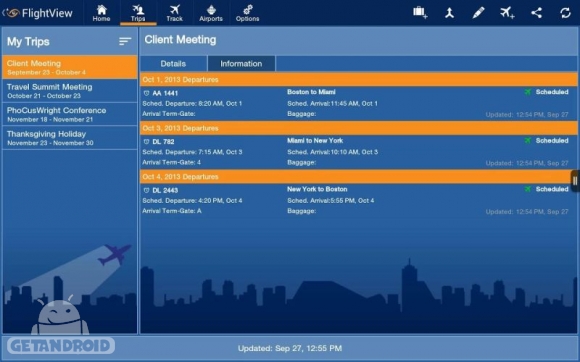Screen dimensions: 580x362
Task: Click Arrival Term-Gate: 4 text
Action: point(172,162)
